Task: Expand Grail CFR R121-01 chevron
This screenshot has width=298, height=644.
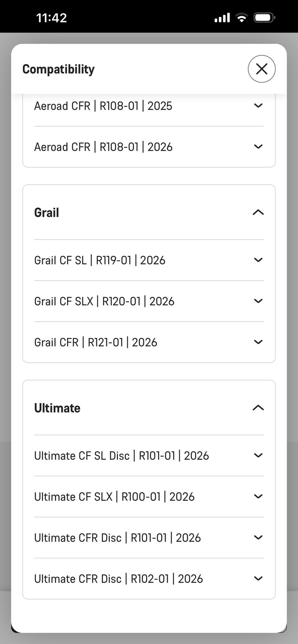Action: click(258, 342)
